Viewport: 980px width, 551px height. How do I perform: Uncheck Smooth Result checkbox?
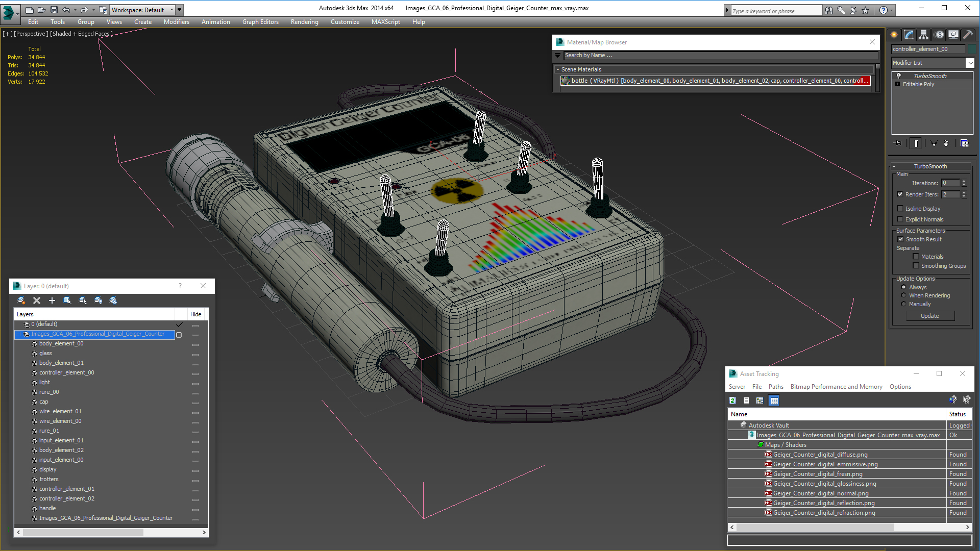(x=900, y=239)
